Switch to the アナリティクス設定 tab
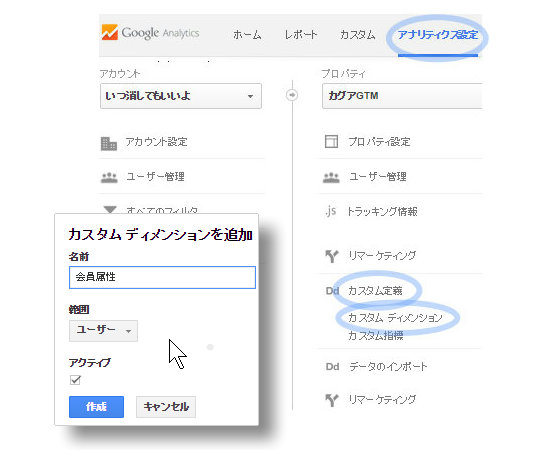540x458 pixels. (438, 35)
